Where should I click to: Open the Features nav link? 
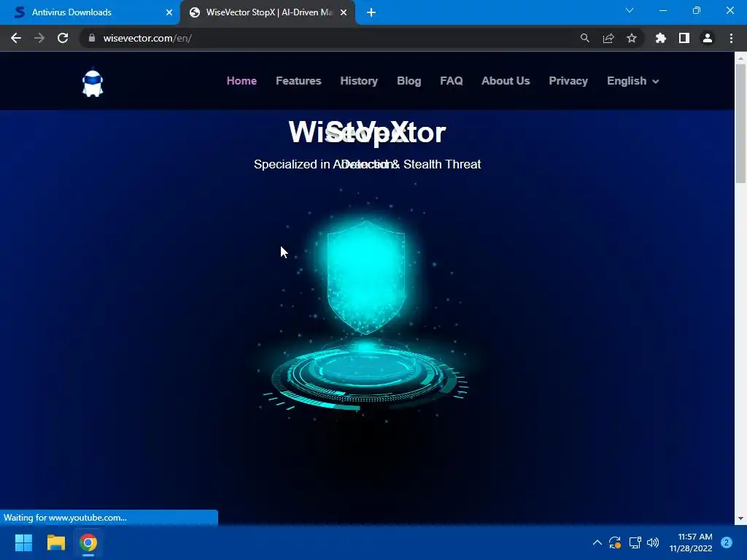pyautogui.click(x=298, y=81)
